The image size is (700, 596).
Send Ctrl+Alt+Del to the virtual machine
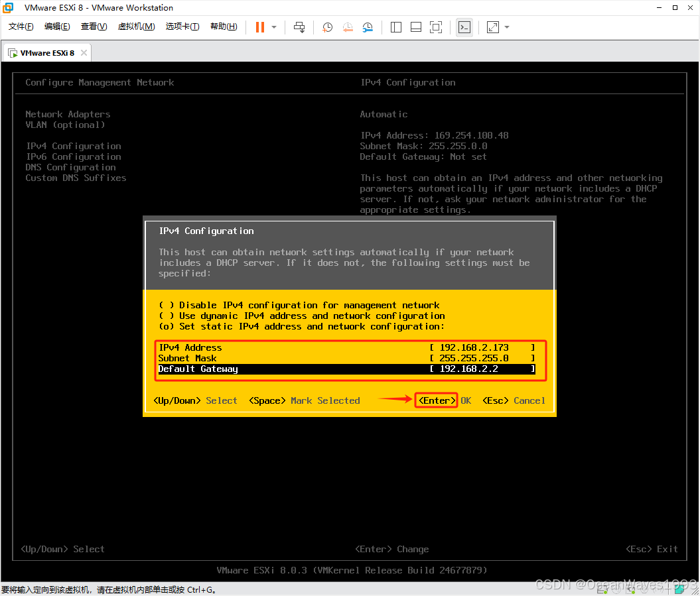299,27
